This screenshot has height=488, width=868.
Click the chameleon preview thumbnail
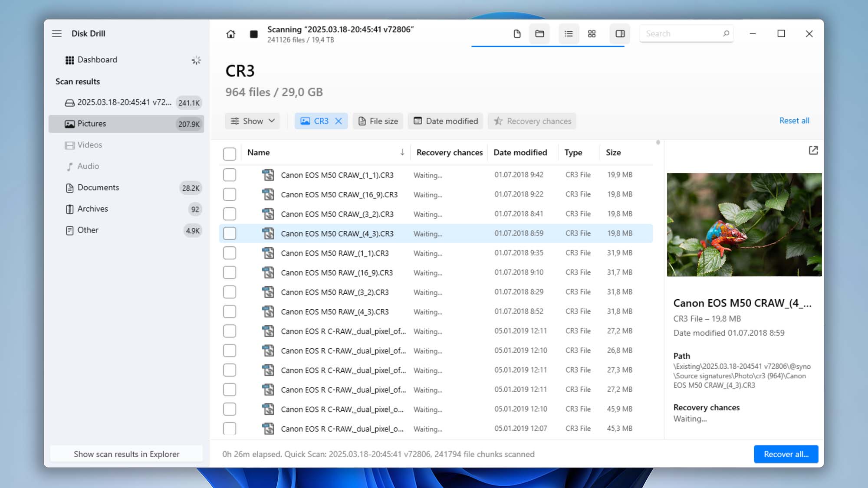[x=744, y=225]
